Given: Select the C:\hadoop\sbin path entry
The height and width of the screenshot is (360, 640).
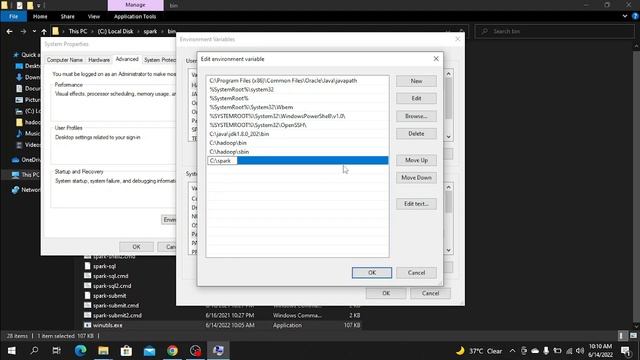Looking at the screenshot, I should 298,152.
